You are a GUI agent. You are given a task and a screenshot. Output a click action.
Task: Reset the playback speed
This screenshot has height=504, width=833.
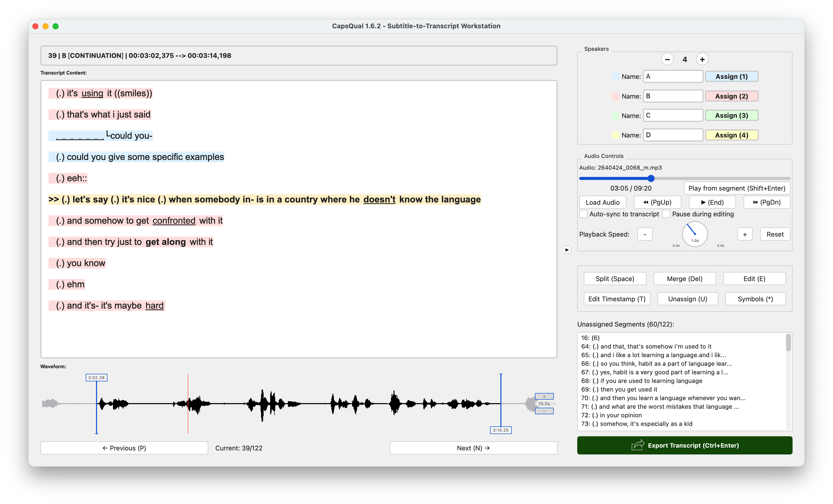(x=775, y=234)
